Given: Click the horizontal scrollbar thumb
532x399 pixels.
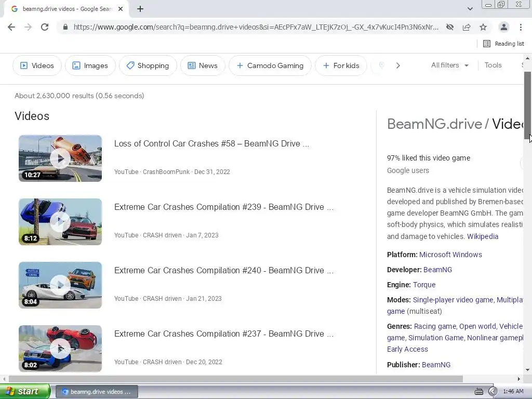Looking at the screenshot, I should [236, 379].
